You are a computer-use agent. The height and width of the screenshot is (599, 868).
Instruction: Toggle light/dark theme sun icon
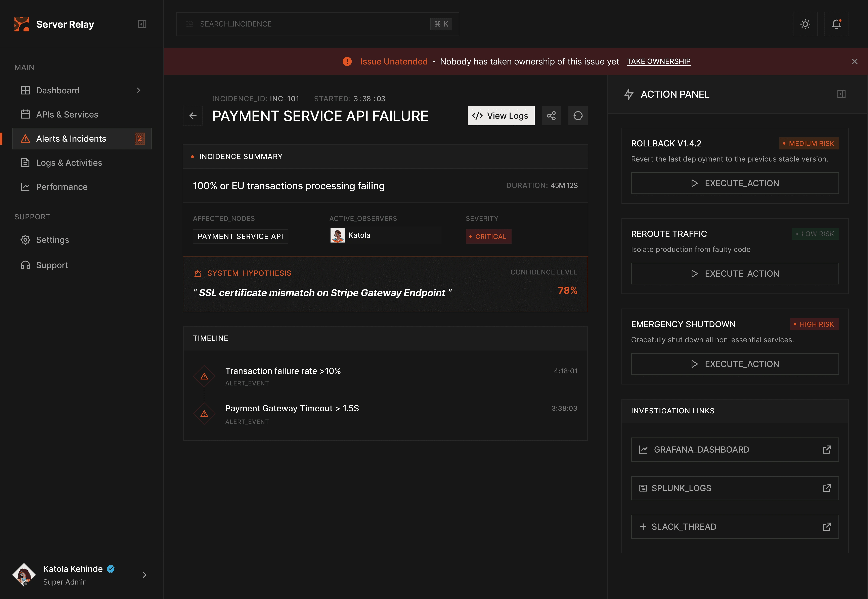coord(805,24)
